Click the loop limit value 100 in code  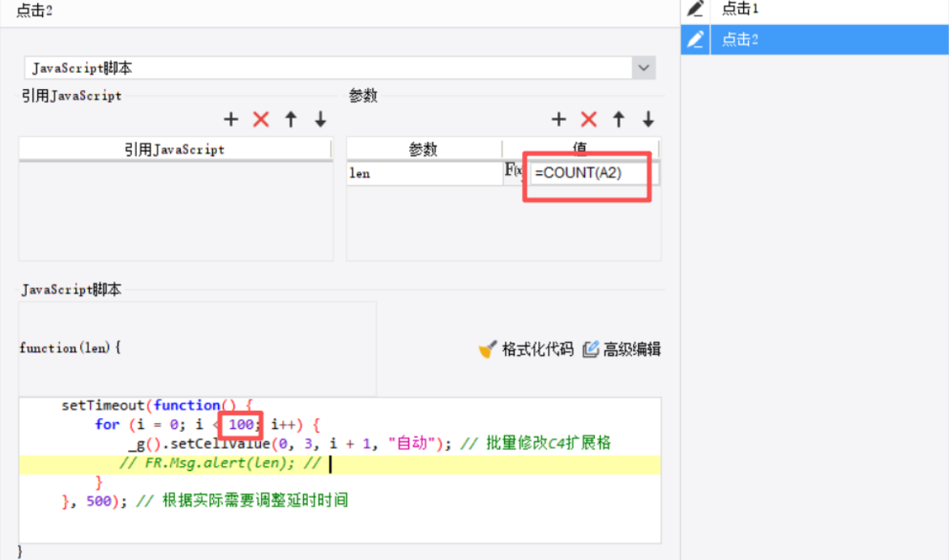(241, 425)
